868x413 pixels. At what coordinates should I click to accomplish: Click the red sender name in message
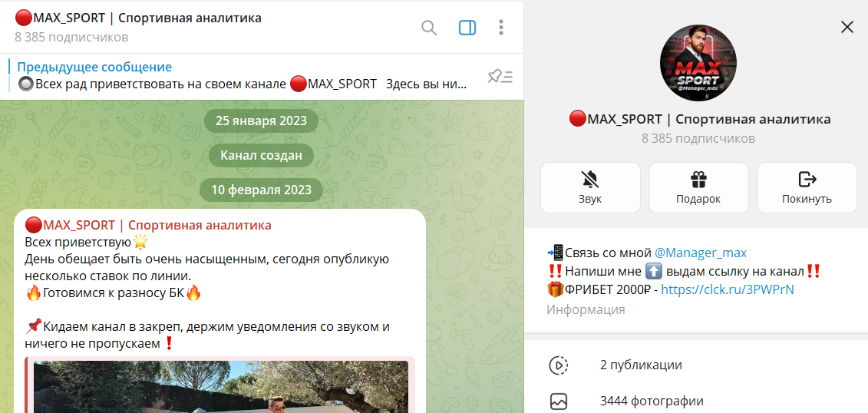coord(148,226)
